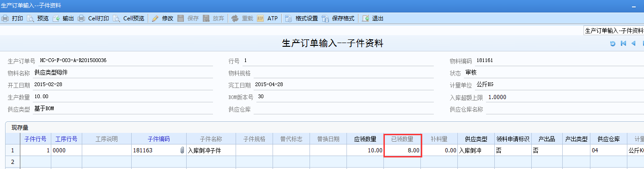Image resolution: width=644 pixels, height=169 pixels.
Task: Click 保存格式 save format button
Action: click(x=338, y=19)
